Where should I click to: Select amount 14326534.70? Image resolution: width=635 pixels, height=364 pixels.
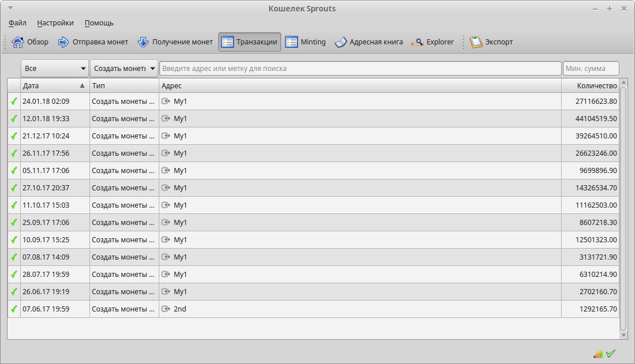point(596,188)
